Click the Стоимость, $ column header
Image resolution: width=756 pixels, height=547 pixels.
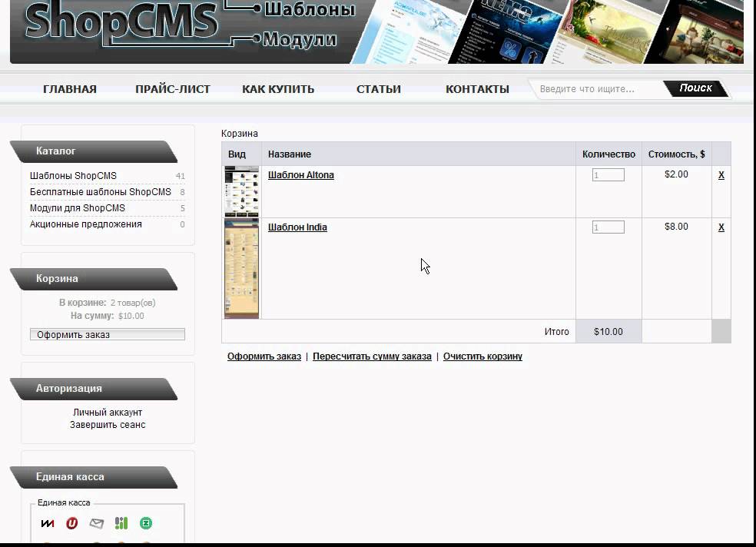point(676,154)
